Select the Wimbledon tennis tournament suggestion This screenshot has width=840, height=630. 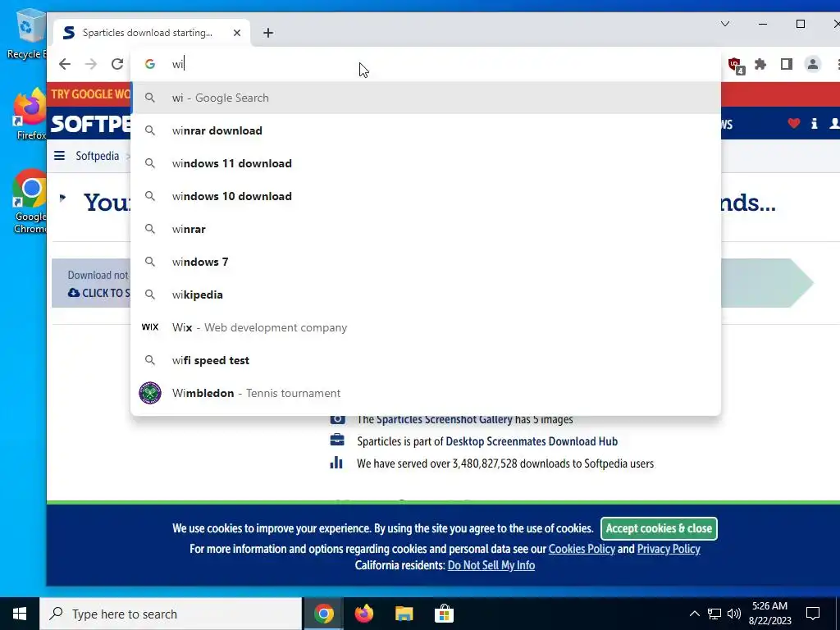click(426, 393)
